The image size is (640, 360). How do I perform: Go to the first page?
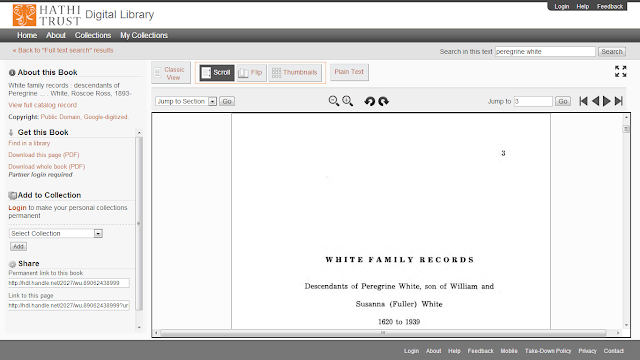[583, 101]
